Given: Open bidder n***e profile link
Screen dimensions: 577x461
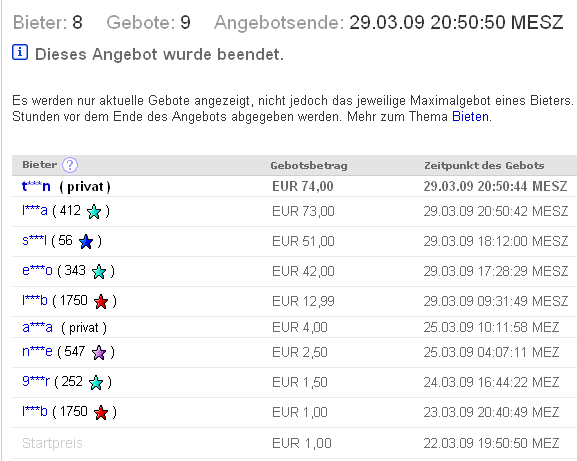Looking at the screenshot, I should (37, 352).
